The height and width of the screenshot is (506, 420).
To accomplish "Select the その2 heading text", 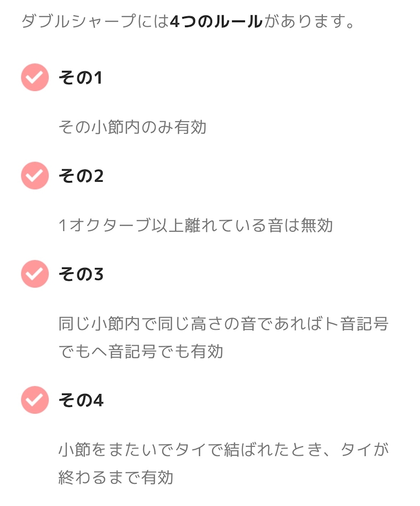I will (81, 176).
